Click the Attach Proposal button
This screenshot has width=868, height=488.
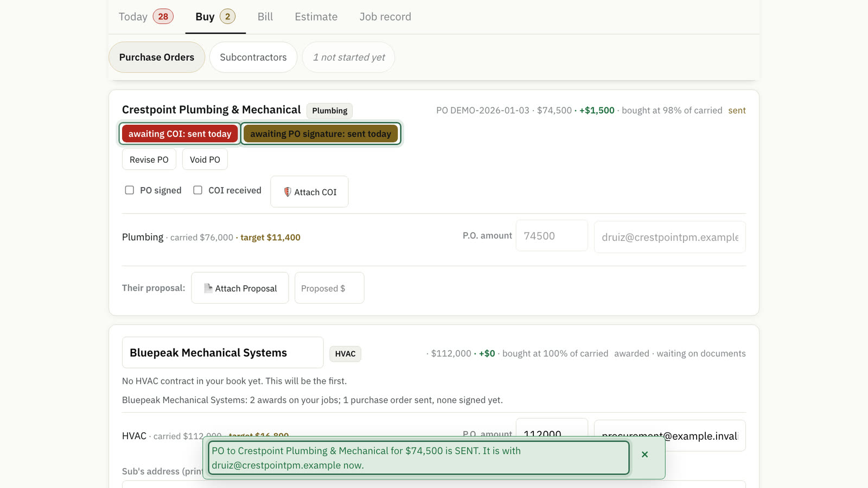coord(240,288)
